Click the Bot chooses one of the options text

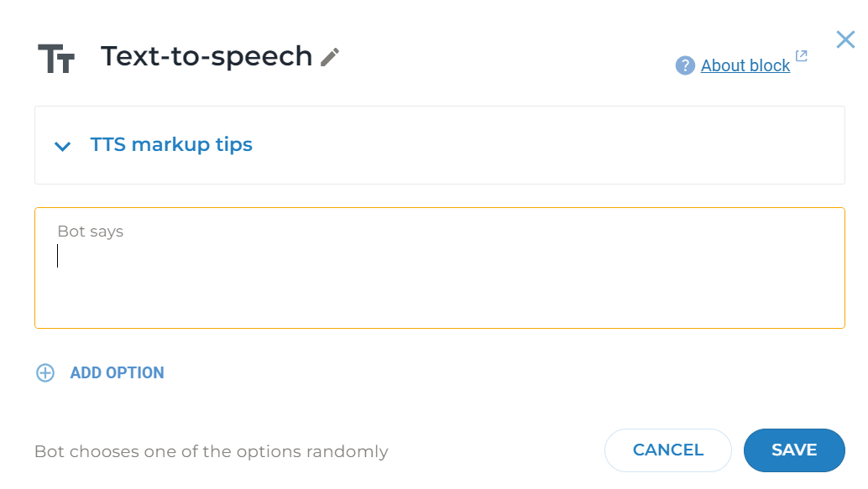211,451
